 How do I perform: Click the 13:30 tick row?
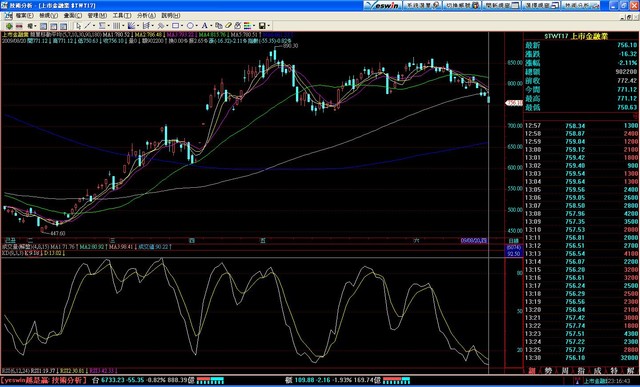[581, 358]
